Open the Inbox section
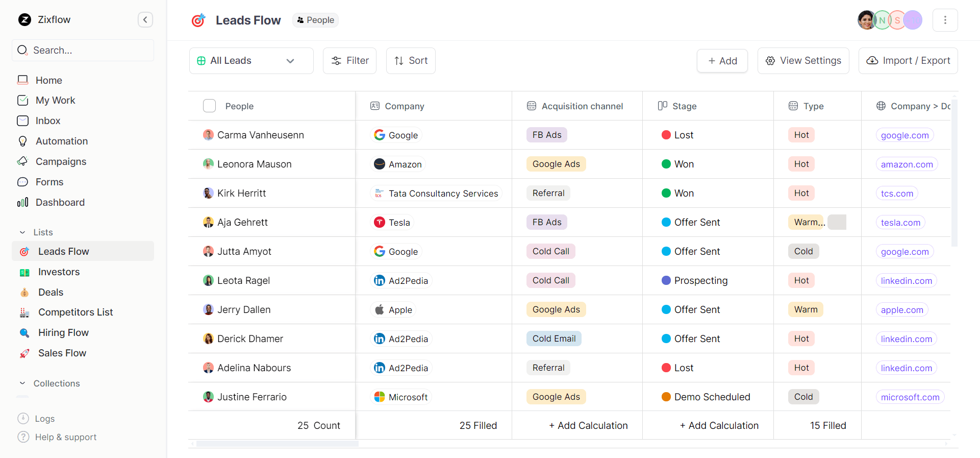 pos(48,120)
